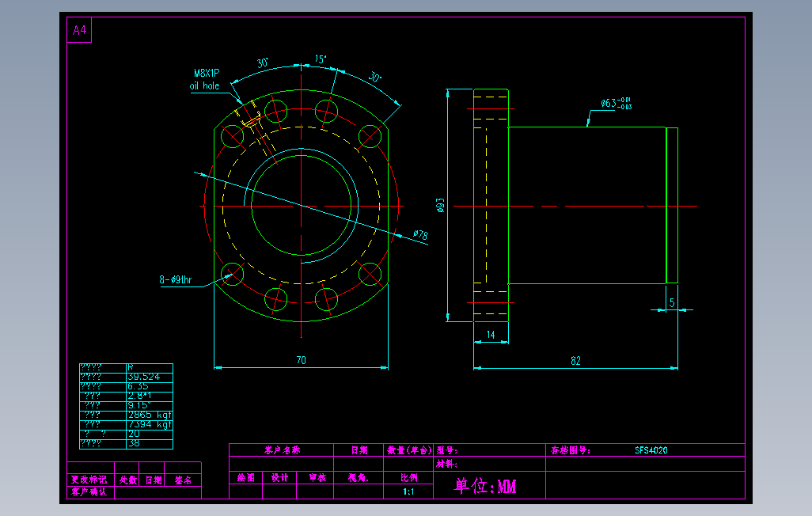This screenshot has height=516, width=812.
Task: Select the M8X1P thread annotation
Action: click(207, 73)
